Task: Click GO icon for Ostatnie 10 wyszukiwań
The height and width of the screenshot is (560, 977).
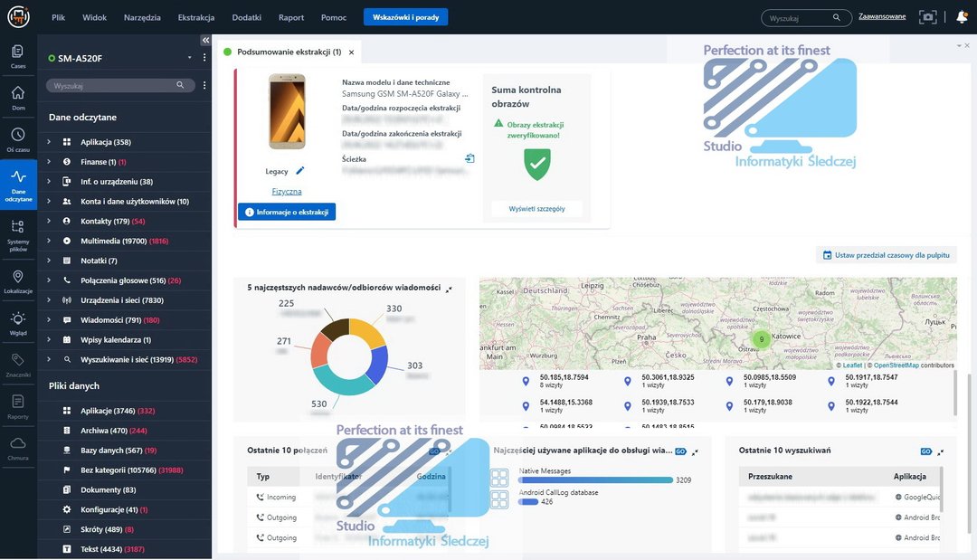Action: pyautogui.click(x=926, y=451)
